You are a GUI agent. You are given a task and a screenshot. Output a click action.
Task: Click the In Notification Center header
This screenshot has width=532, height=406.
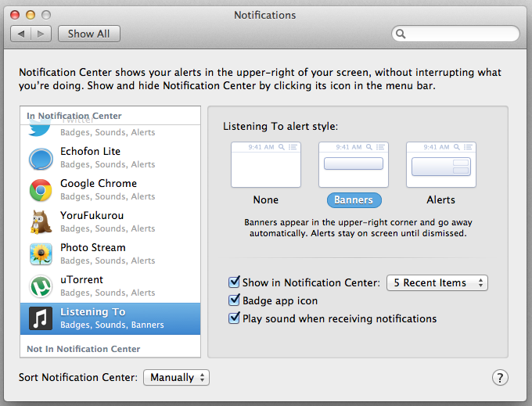[x=74, y=116]
